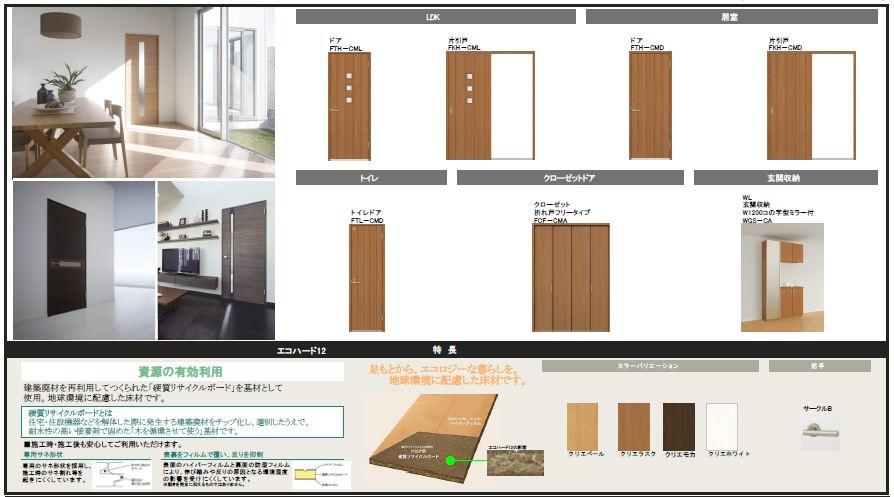Click the 建築廃材を再利用 description paragraph

pos(153,393)
